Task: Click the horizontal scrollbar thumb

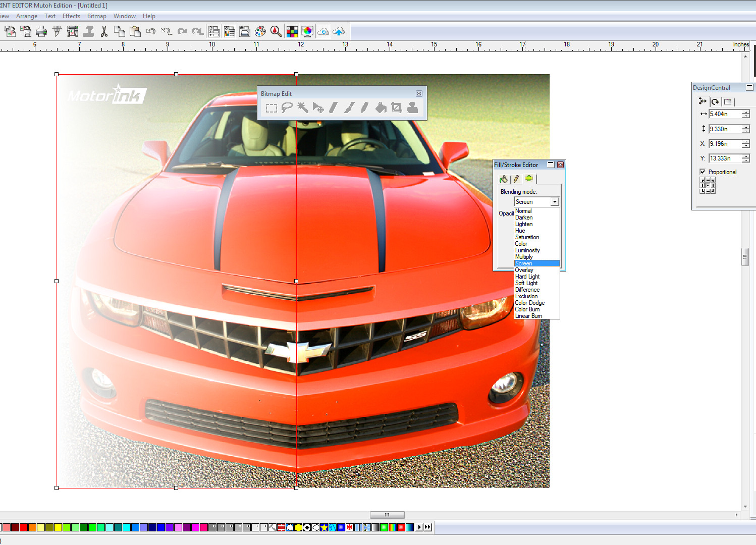Action: [387, 515]
